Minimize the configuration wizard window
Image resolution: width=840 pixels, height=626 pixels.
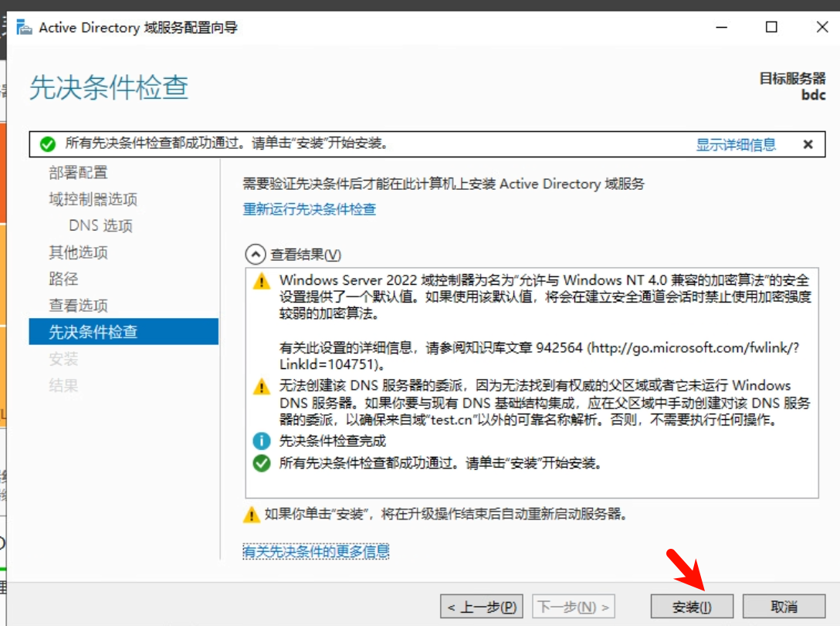(x=722, y=27)
